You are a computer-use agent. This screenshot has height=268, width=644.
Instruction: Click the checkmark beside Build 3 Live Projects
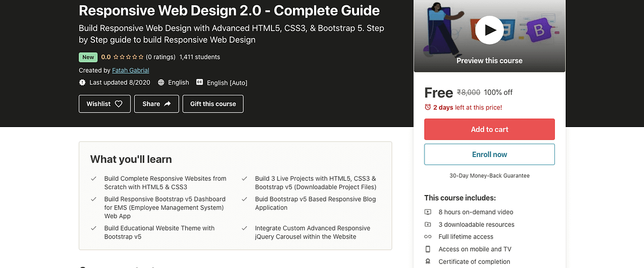(x=244, y=178)
